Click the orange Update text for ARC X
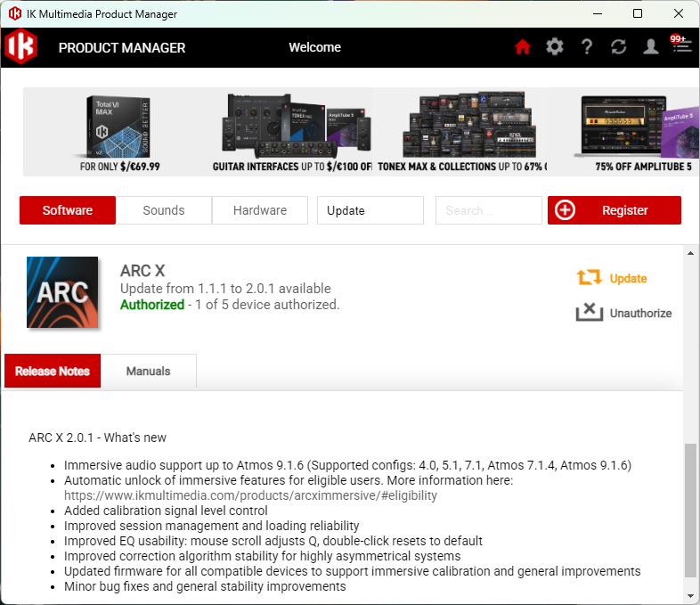Viewport: 700px width, 605px height. coord(628,278)
